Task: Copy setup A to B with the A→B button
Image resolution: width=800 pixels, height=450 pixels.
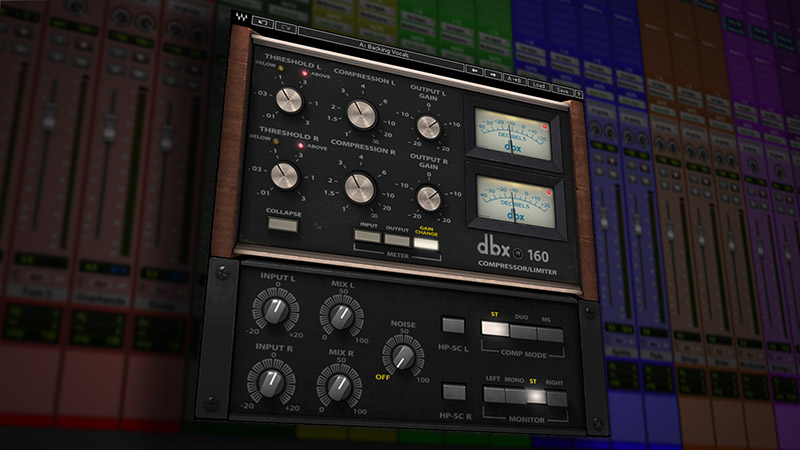Action: [514, 80]
